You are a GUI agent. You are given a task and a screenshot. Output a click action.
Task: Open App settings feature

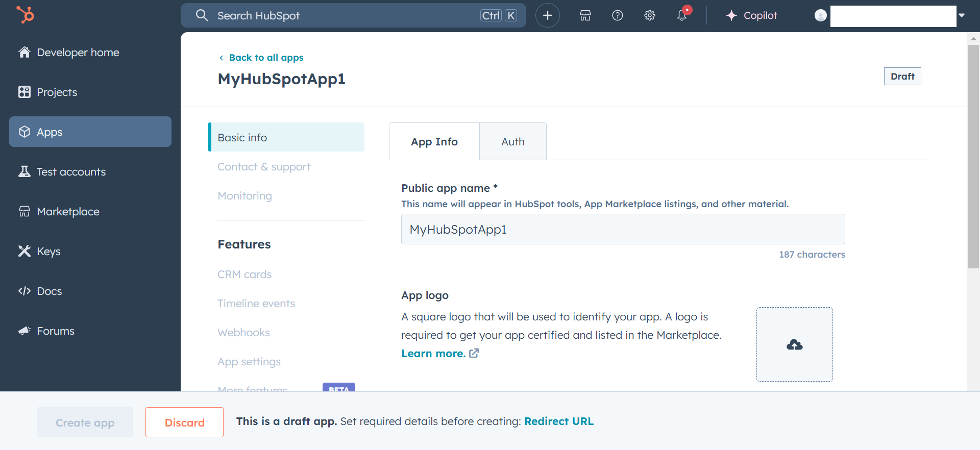tap(249, 362)
